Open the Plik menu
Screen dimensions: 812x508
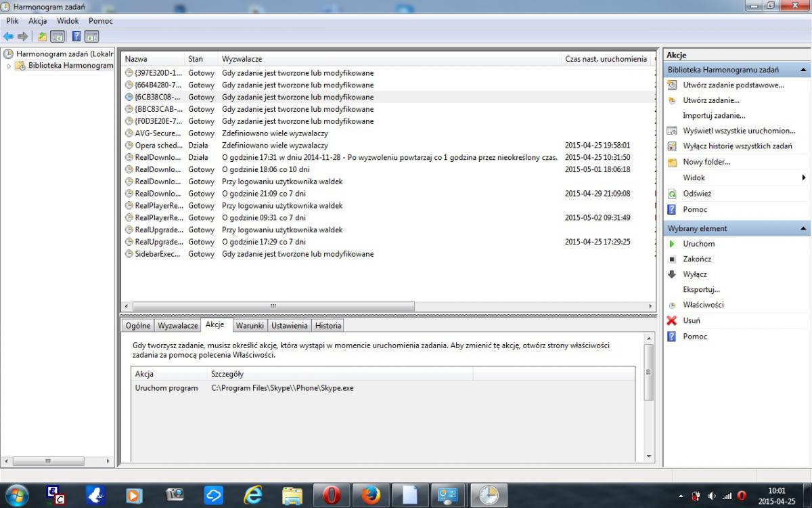coord(12,21)
